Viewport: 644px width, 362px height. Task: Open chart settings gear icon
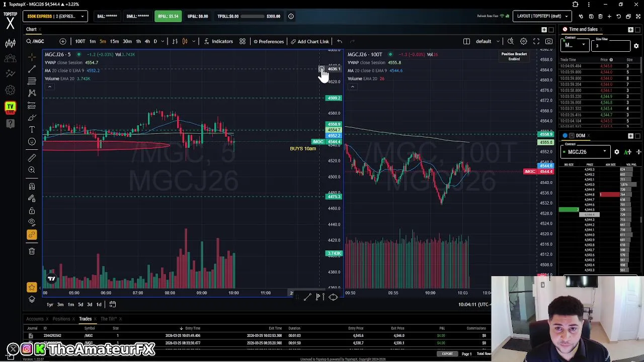[524, 41]
